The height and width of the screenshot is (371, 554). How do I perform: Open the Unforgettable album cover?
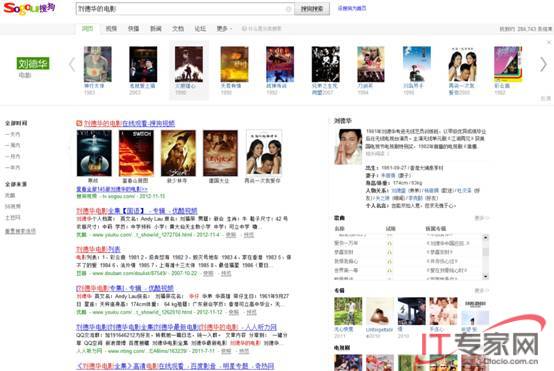pyautogui.click(x=380, y=311)
